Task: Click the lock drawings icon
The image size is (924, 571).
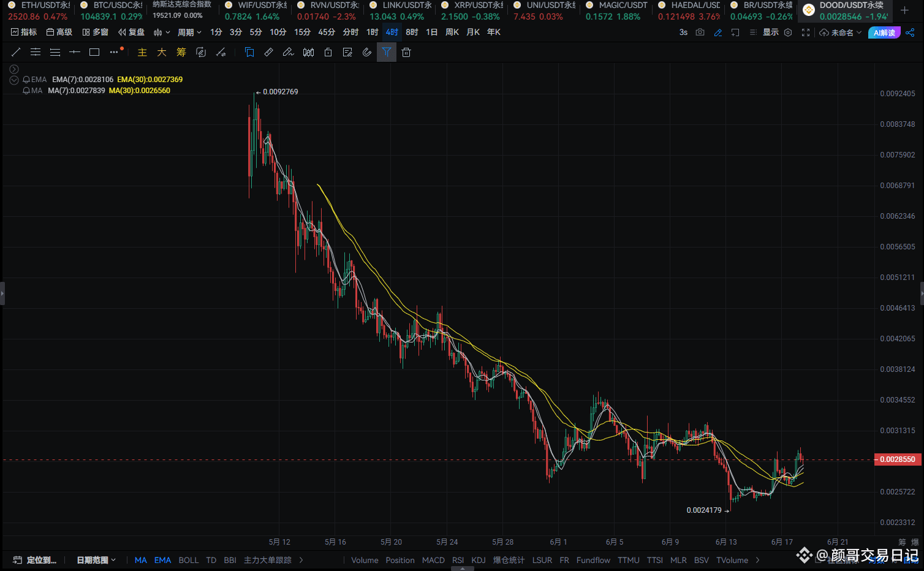Action: click(x=328, y=53)
